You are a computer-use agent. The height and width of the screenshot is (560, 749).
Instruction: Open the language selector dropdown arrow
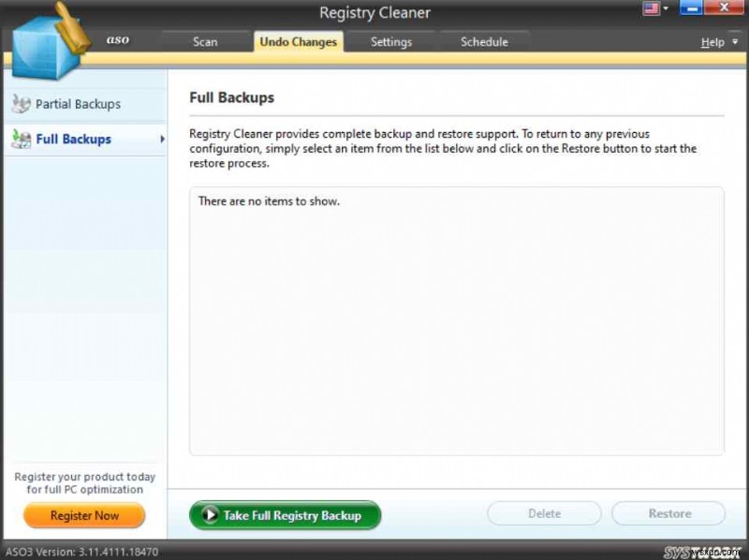click(x=666, y=8)
